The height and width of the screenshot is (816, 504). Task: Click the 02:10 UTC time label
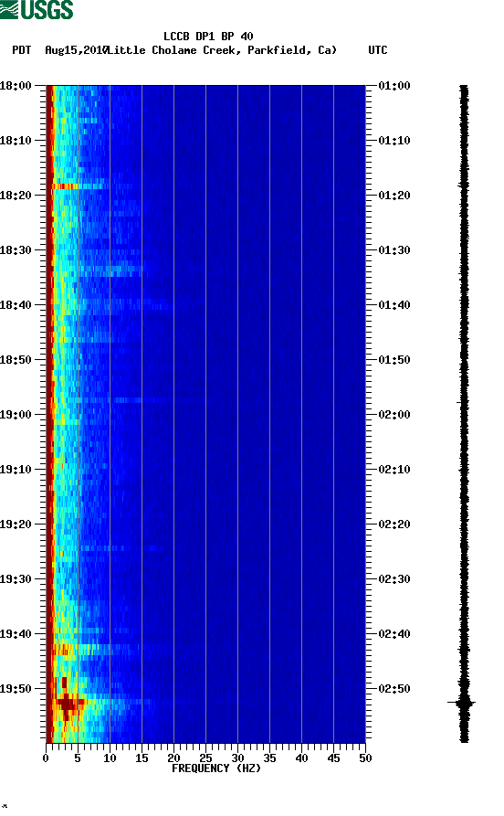[394, 470]
